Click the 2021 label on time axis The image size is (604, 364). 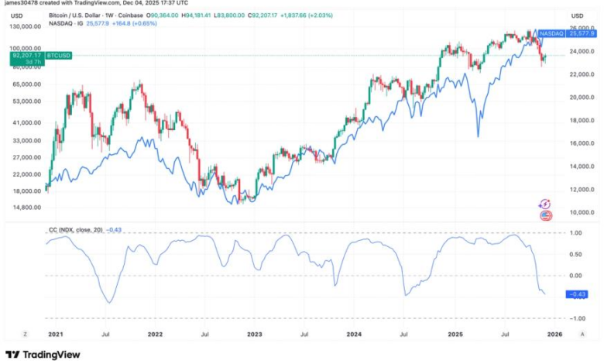click(55, 333)
